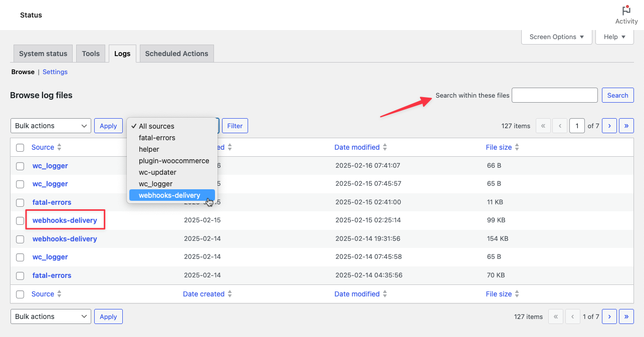Go to next page in bottom pagination
This screenshot has height=337, width=644.
(609, 316)
